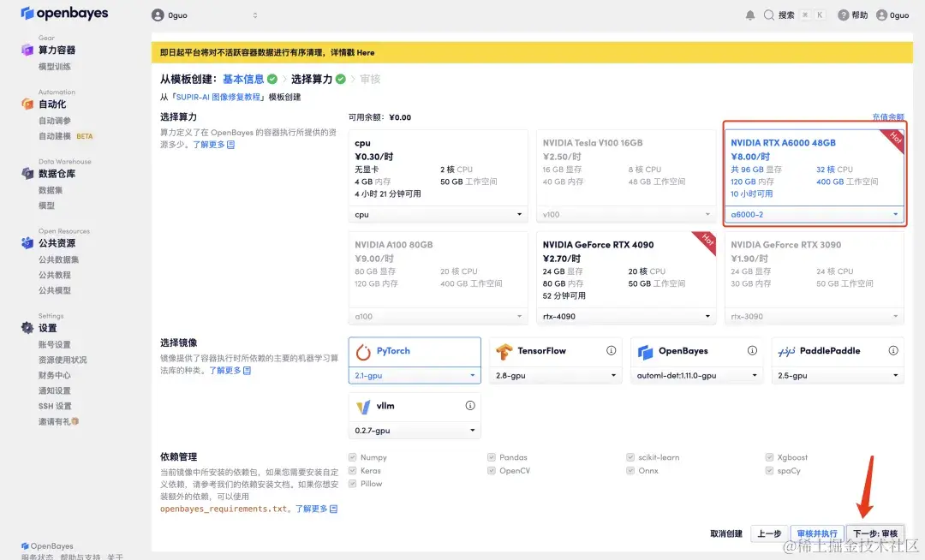Open the PyTorch 2.1-gpu version dropdown

[x=414, y=374]
